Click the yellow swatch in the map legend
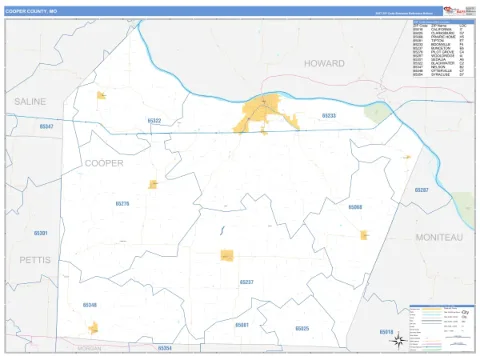Viewport: 480px width, 360px height. click(432, 309)
